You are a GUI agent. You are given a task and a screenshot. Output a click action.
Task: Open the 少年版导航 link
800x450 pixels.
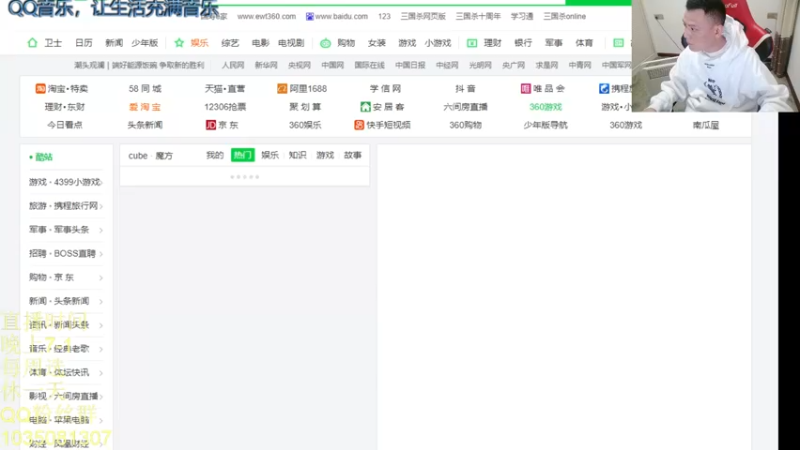pyautogui.click(x=545, y=125)
